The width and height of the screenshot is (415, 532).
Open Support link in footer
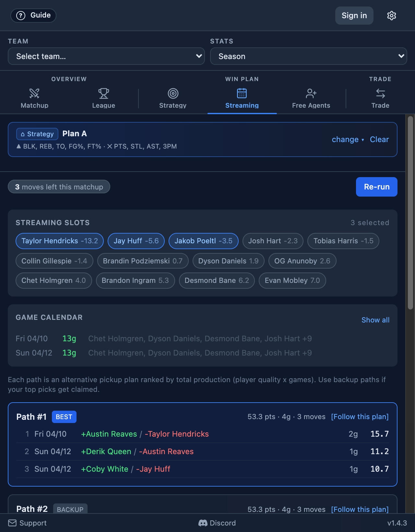pyautogui.click(x=28, y=523)
